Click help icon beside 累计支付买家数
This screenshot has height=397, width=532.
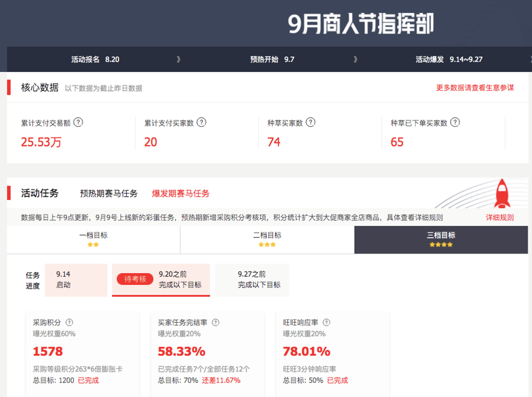tap(201, 122)
